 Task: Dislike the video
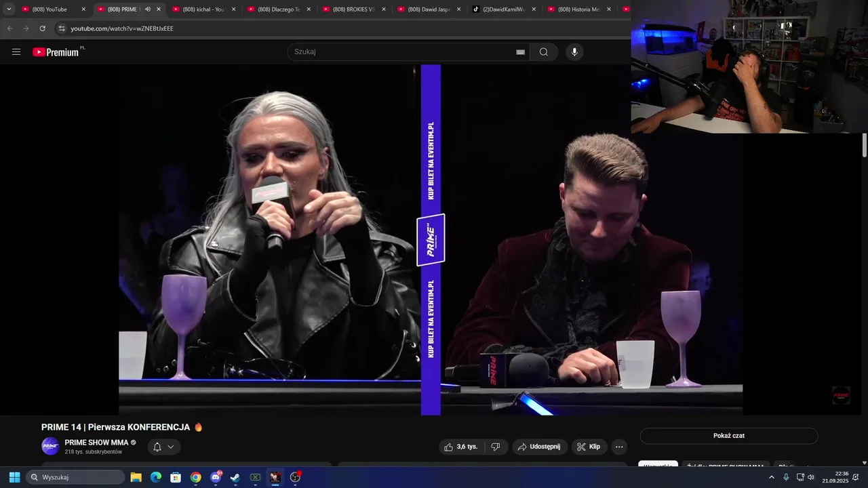[496, 447]
